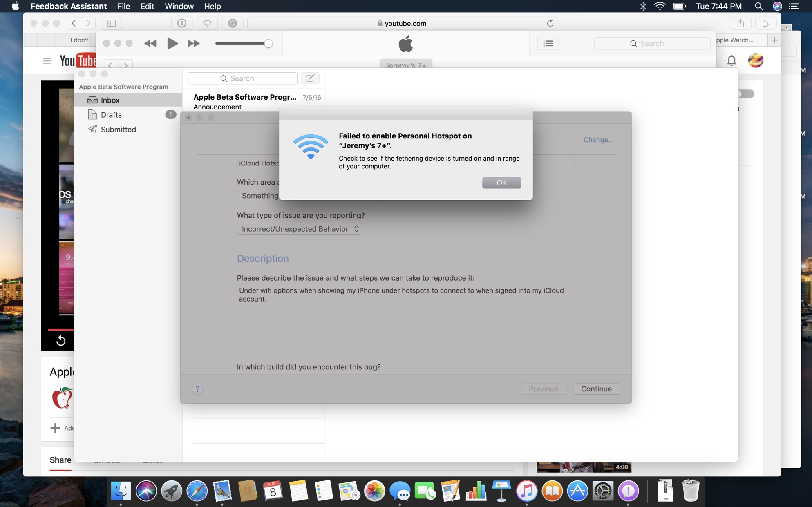Click the Continue button
Image resolution: width=812 pixels, height=507 pixels.
point(596,389)
